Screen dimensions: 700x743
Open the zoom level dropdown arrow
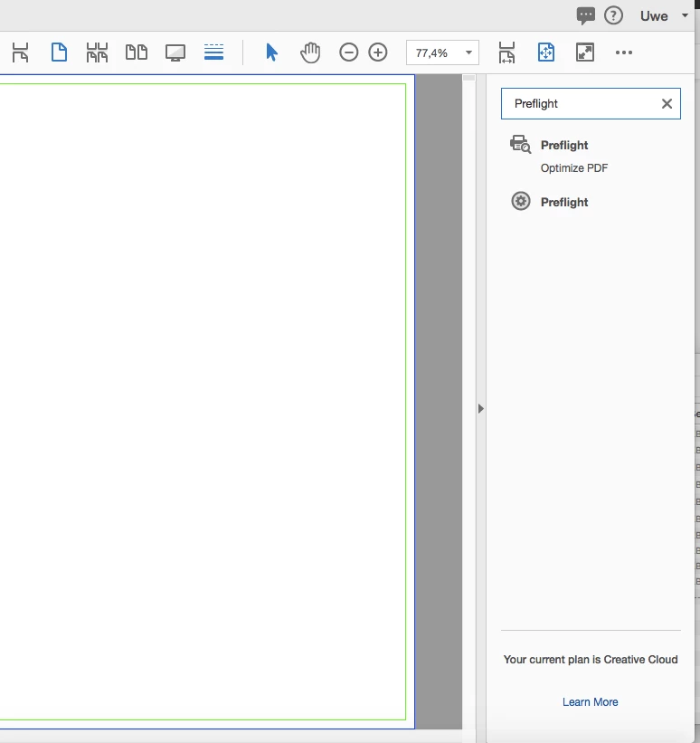point(468,52)
